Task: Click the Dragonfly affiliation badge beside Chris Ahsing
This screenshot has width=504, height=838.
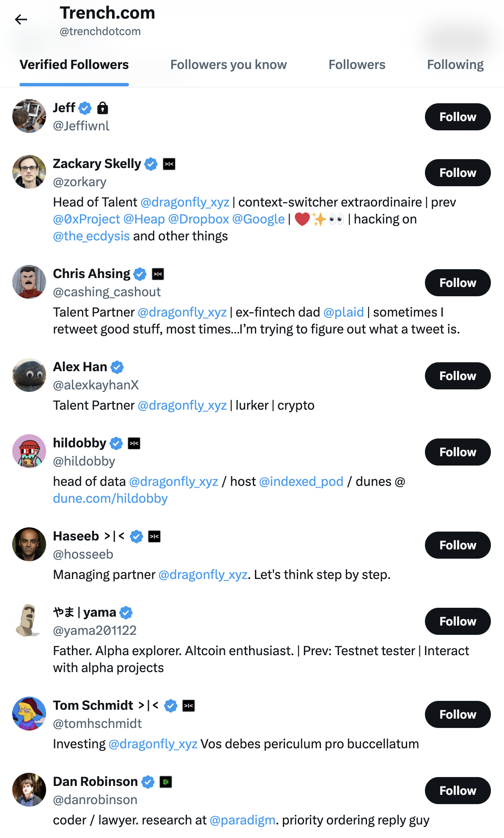Action: click(158, 274)
